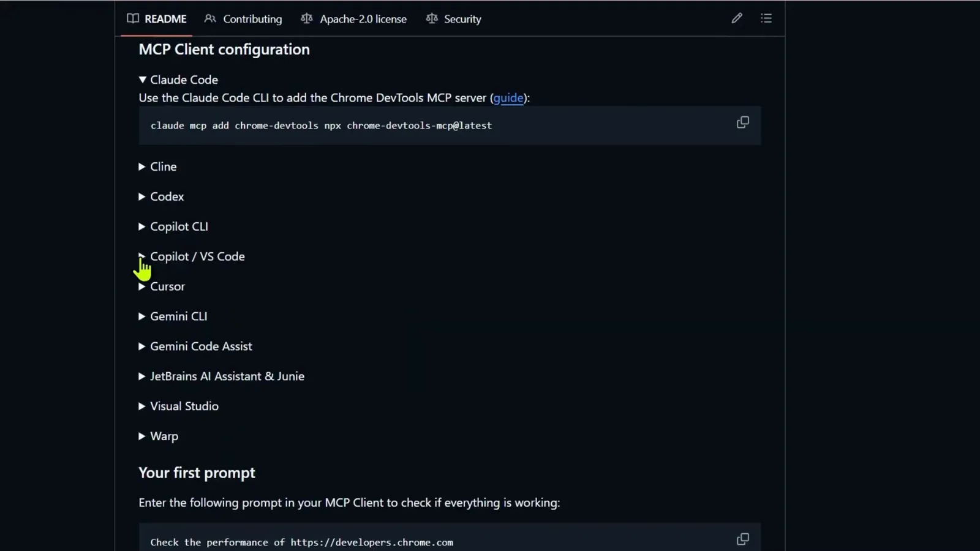Image resolution: width=980 pixels, height=551 pixels.
Task: Switch to the Security tab
Action: click(454, 19)
